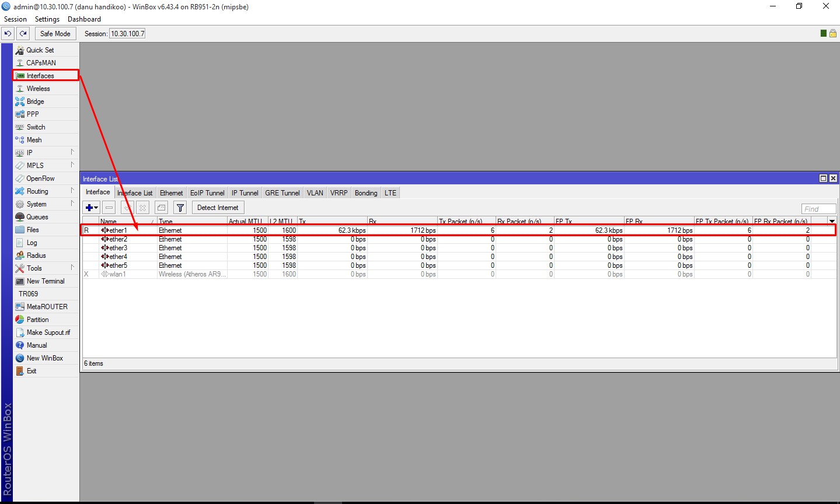Click the Disable (X) button
This screenshot has height=504, width=840.
[142, 208]
